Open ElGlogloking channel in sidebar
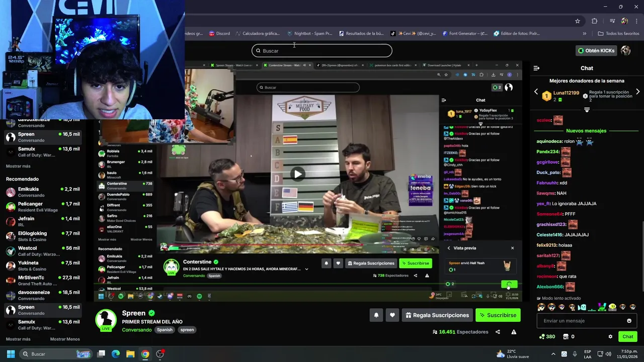644x362 pixels. [43, 236]
